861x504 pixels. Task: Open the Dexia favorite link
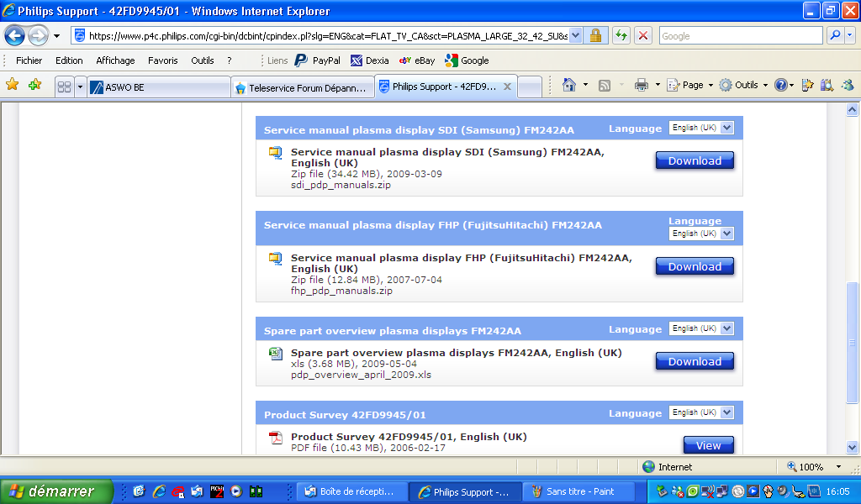pos(370,60)
